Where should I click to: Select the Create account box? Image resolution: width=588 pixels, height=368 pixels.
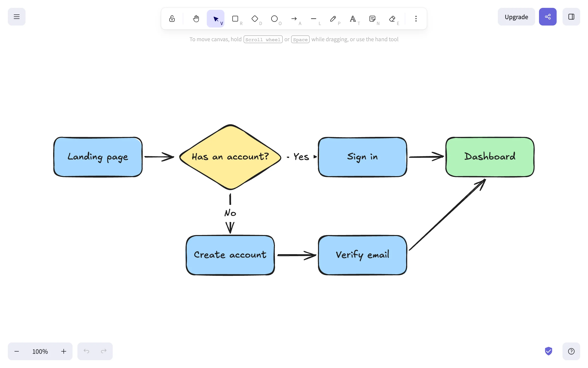click(230, 255)
